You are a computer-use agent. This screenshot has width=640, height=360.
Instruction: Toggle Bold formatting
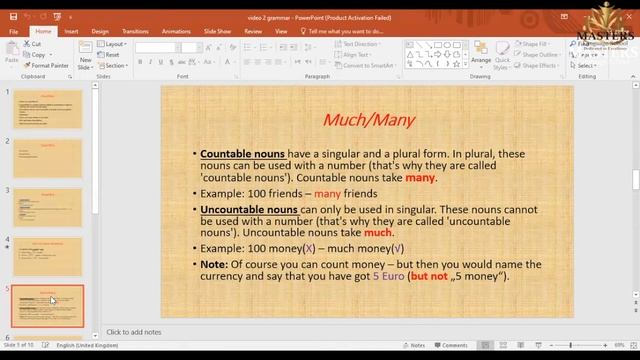140,62
